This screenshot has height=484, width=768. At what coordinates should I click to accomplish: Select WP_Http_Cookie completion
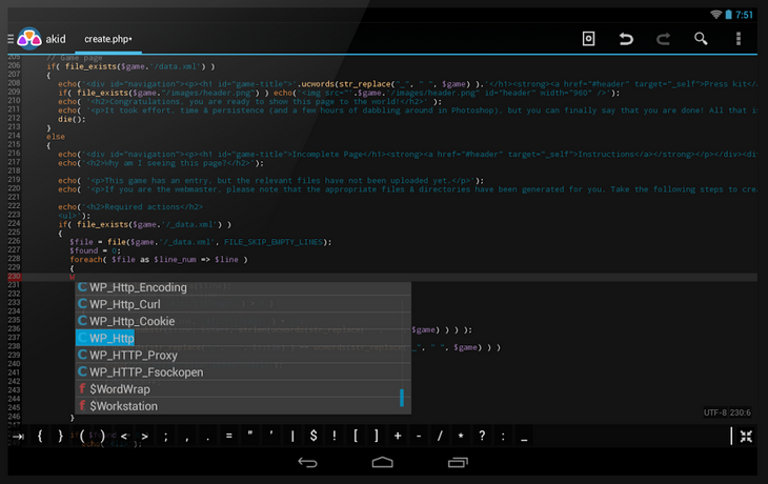coord(243,321)
